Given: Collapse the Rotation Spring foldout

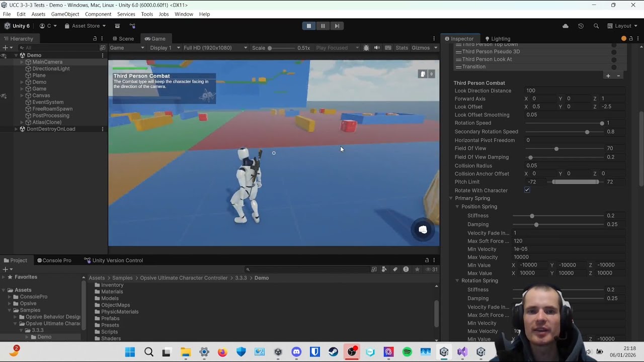Looking at the screenshot, I should [457, 281].
